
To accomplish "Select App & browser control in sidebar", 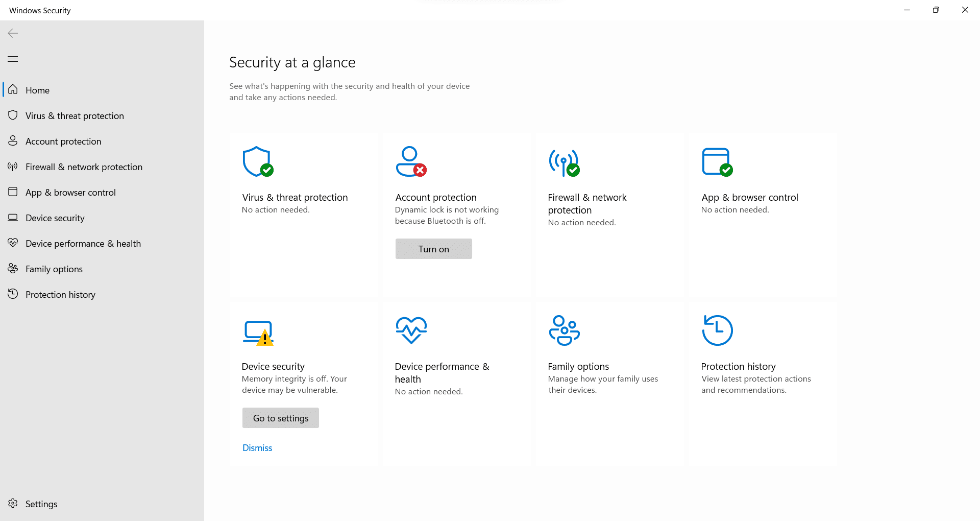I will click(102, 192).
